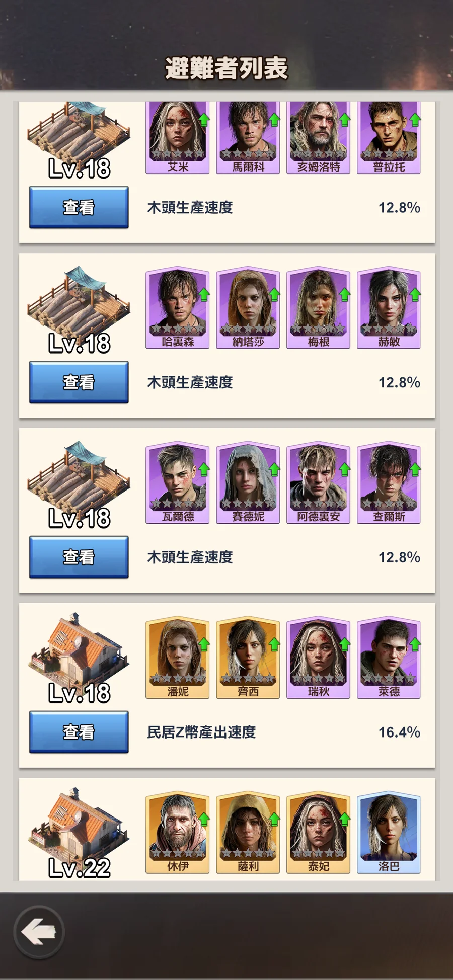Tap the back arrow button
The image size is (453, 980).
pyautogui.click(x=39, y=932)
